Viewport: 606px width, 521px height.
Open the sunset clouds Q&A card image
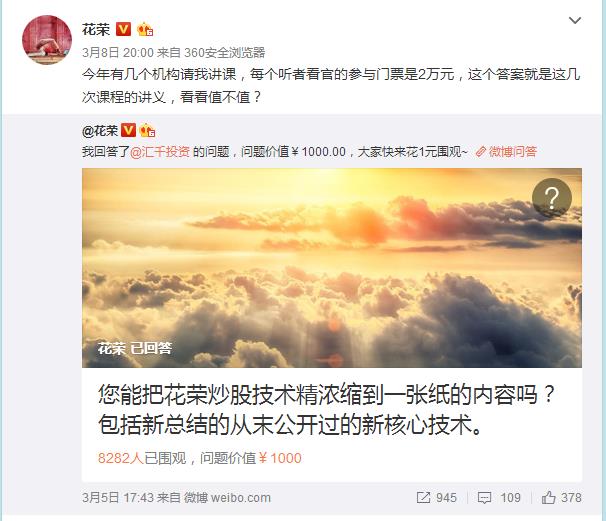[332, 267]
